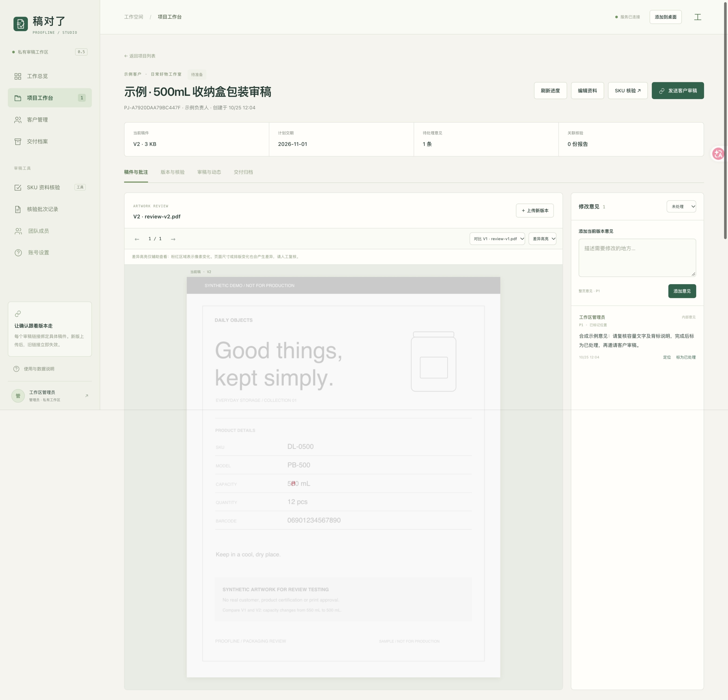Image resolution: width=728 pixels, height=700 pixels.
Task: Click 添加到桌面 button
Action: 665,17
